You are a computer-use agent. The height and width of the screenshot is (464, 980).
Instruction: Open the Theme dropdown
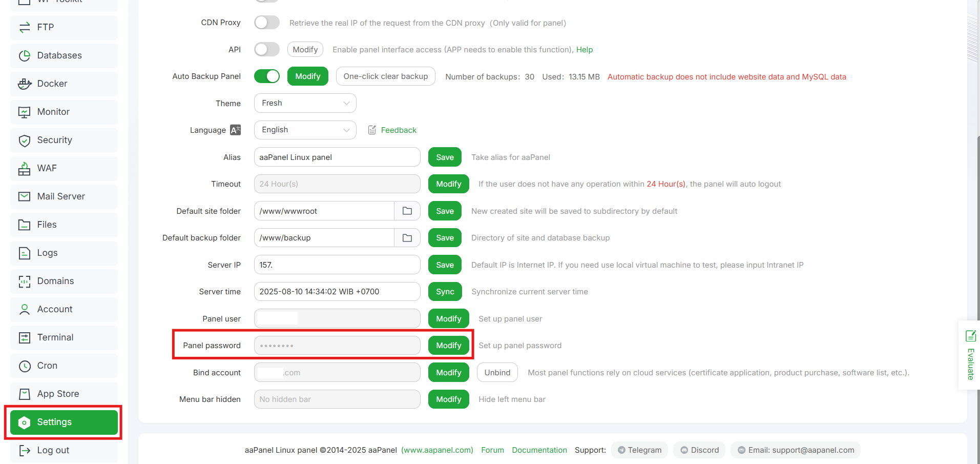305,103
